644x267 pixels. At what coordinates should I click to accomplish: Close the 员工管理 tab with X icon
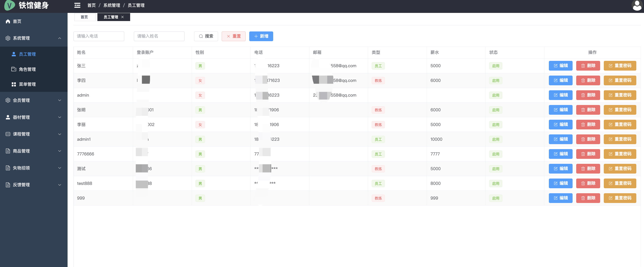click(x=122, y=17)
